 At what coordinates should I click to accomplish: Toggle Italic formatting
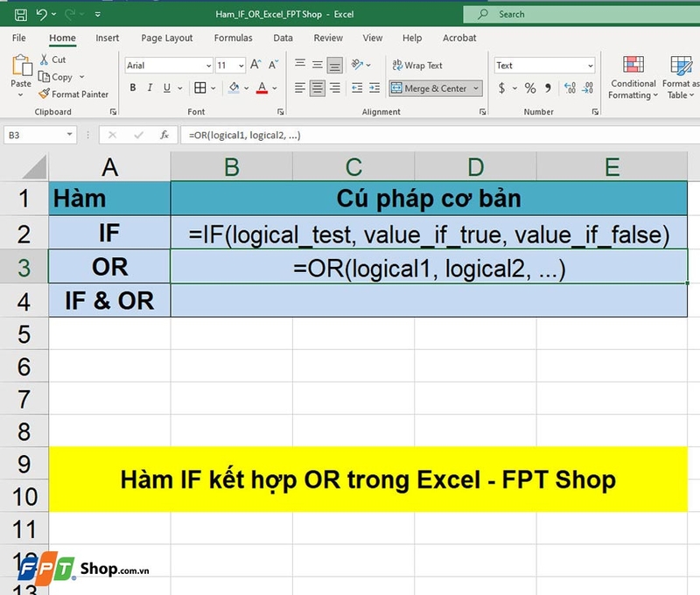[150, 88]
